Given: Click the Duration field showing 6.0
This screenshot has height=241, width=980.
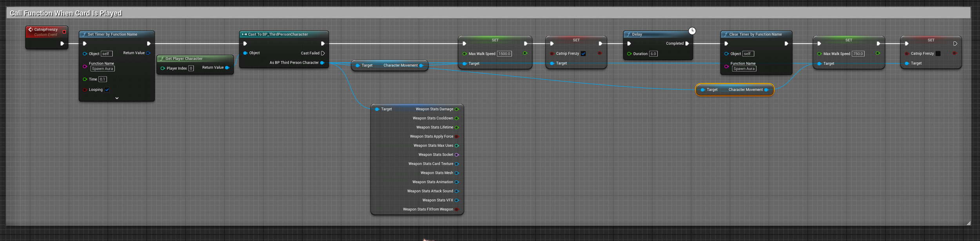Looking at the screenshot, I should pos(653,54).
